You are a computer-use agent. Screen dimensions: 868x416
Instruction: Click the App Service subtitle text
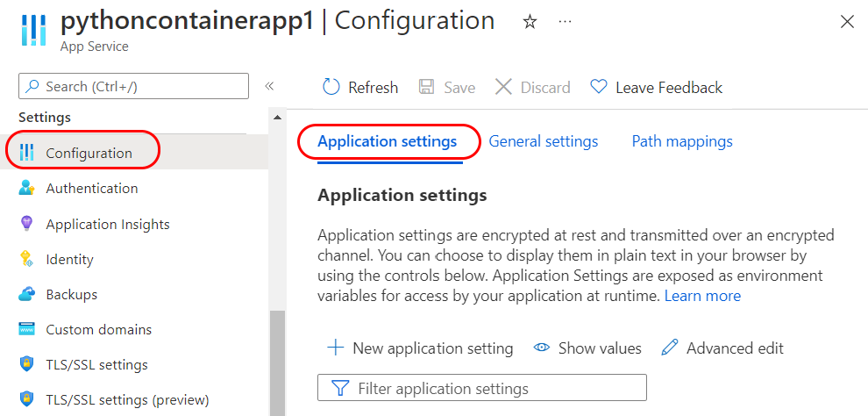(x=95, y=47)
